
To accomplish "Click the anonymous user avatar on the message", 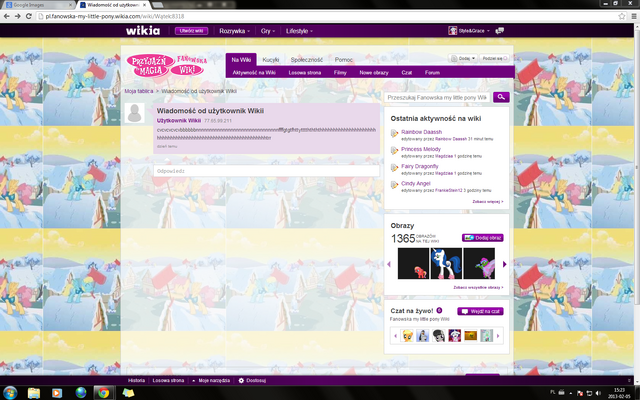I will (x=134, y=113).
